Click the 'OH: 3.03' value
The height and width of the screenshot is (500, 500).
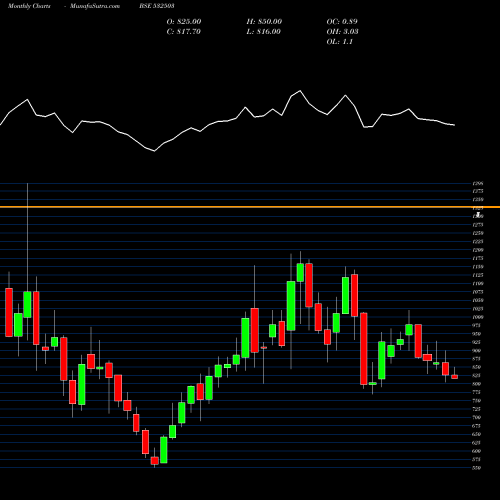click(342, 32)
